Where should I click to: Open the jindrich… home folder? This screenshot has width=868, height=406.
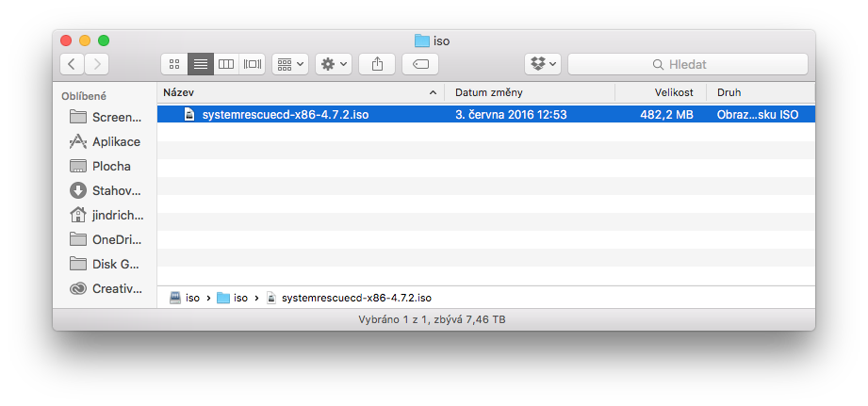(106, 215)
